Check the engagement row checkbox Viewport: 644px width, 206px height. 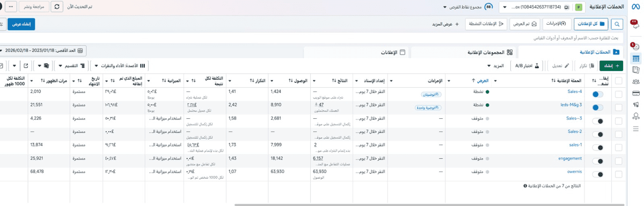coord(619,161)
